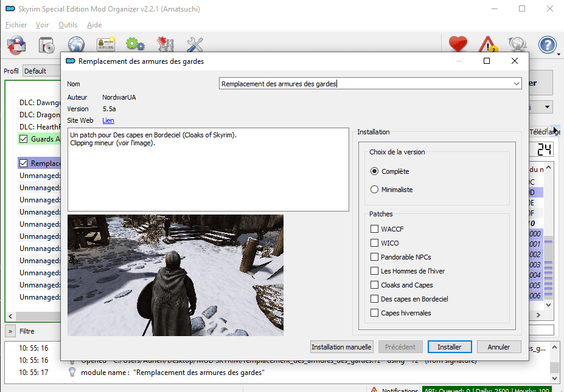Image resolution: width=564 pixels, height=392 pixels.
Task: Tick the Capes hivernales patch
Action: [x=374, y=313]
